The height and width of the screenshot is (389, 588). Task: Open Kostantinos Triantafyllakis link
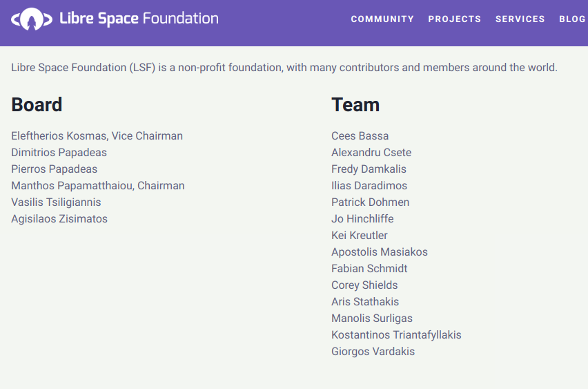[x=396, y=335]
